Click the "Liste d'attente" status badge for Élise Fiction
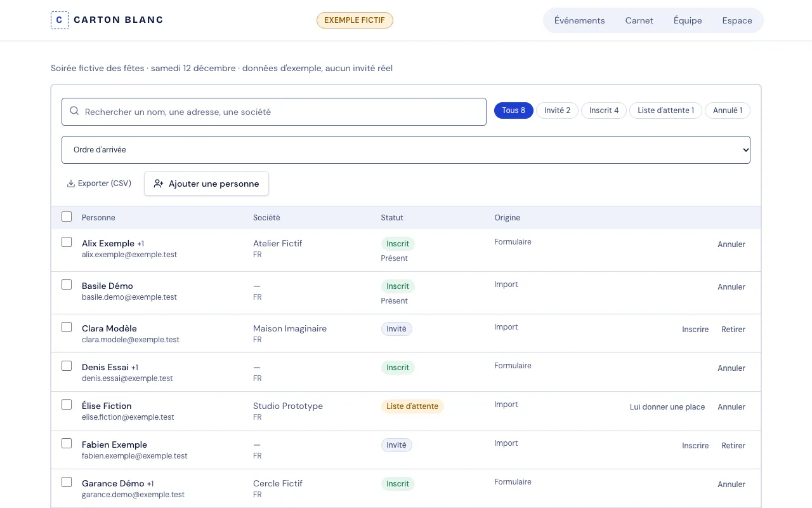Screen dimensions: 812x508 coord(412,406)
